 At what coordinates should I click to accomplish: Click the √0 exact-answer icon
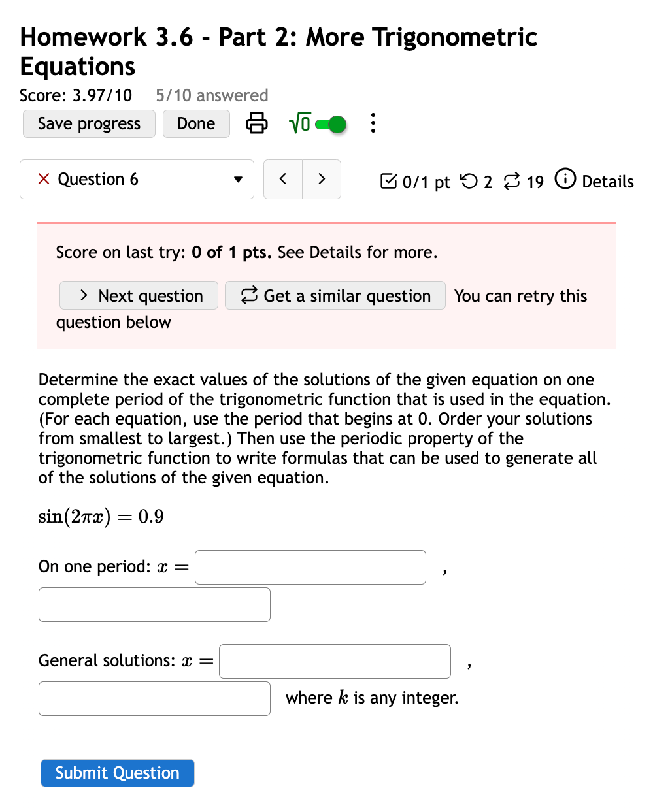click(x=299, y=123)
